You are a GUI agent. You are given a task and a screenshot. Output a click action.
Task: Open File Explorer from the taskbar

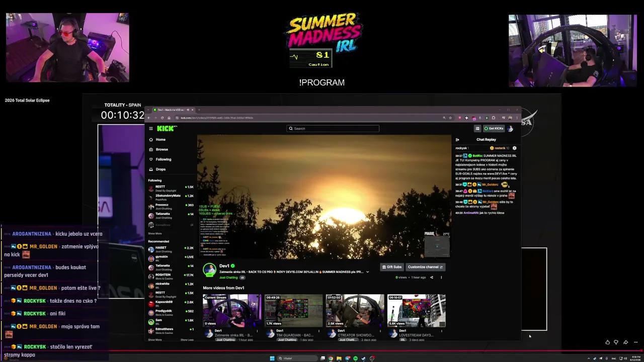click(339, 358)
